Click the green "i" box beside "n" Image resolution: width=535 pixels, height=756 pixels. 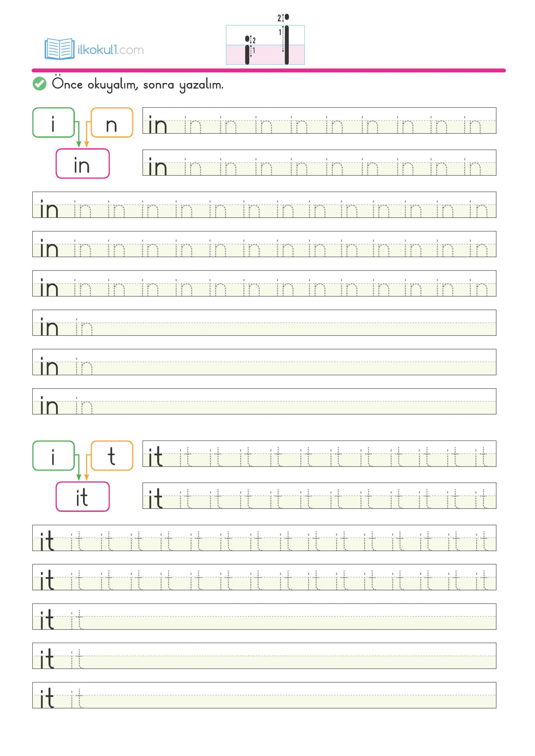53,123
